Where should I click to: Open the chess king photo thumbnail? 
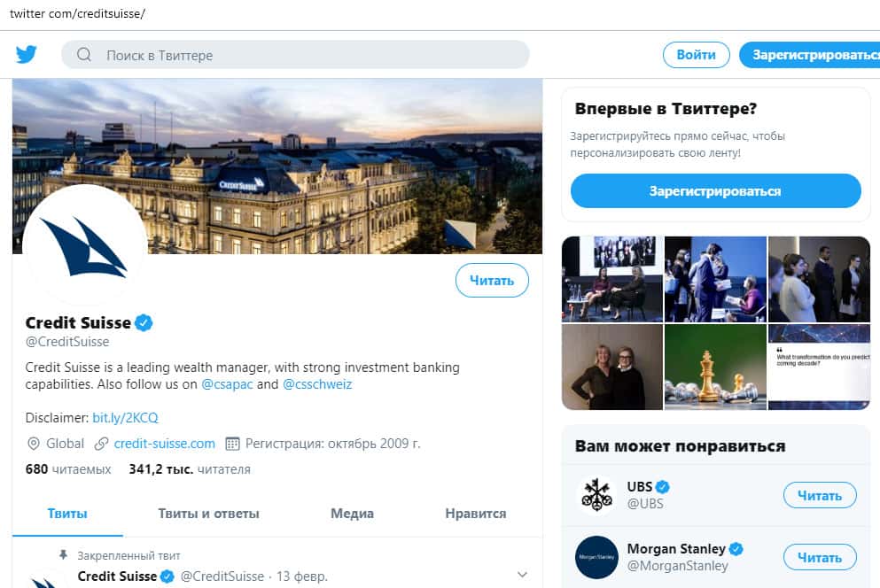click(715, 367)
